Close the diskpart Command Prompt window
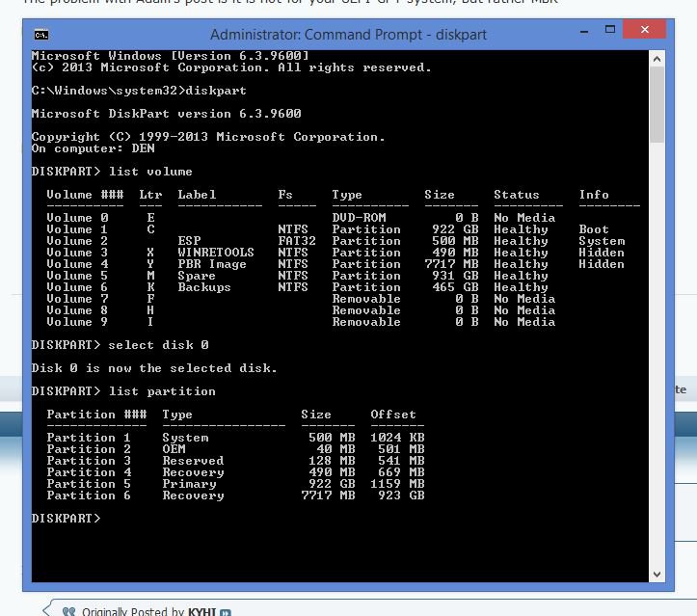Screen dimensions: 697x616 [x=645, y=30]
